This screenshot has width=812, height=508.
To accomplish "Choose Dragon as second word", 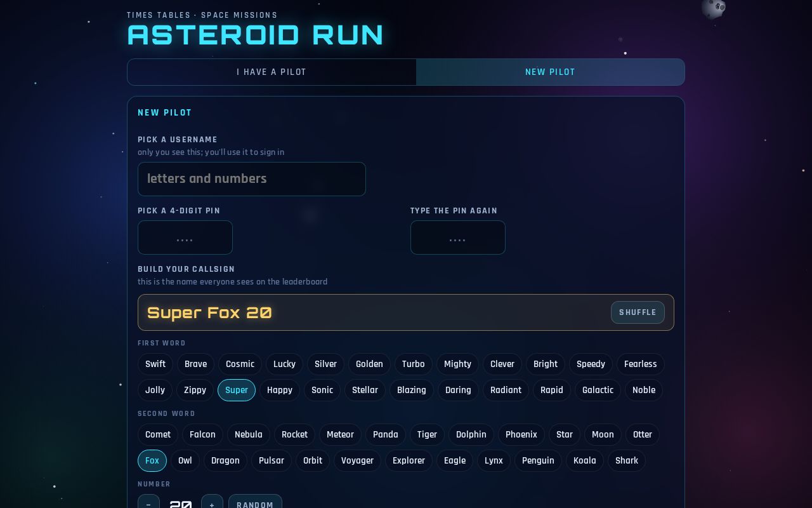I will tap(225, 460).
